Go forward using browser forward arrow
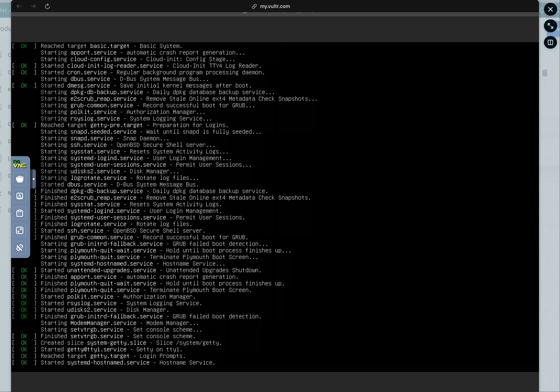Viewport: 560px width, 392px height. 33,6
